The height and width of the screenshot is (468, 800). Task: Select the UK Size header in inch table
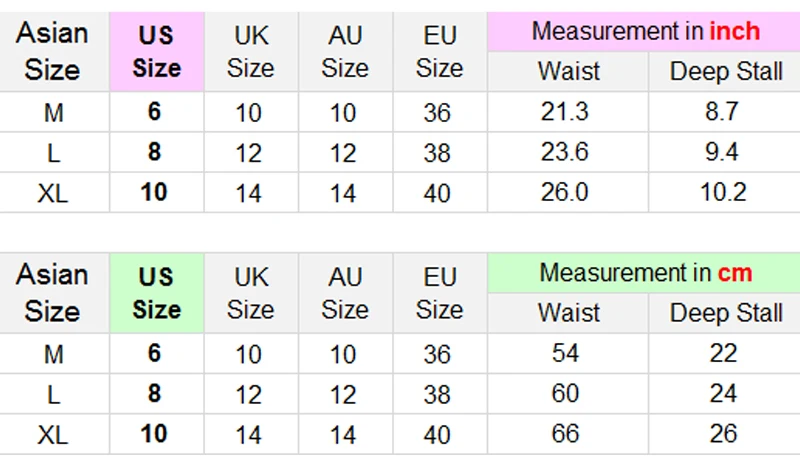pyautogui.click(x=250, y=52)
